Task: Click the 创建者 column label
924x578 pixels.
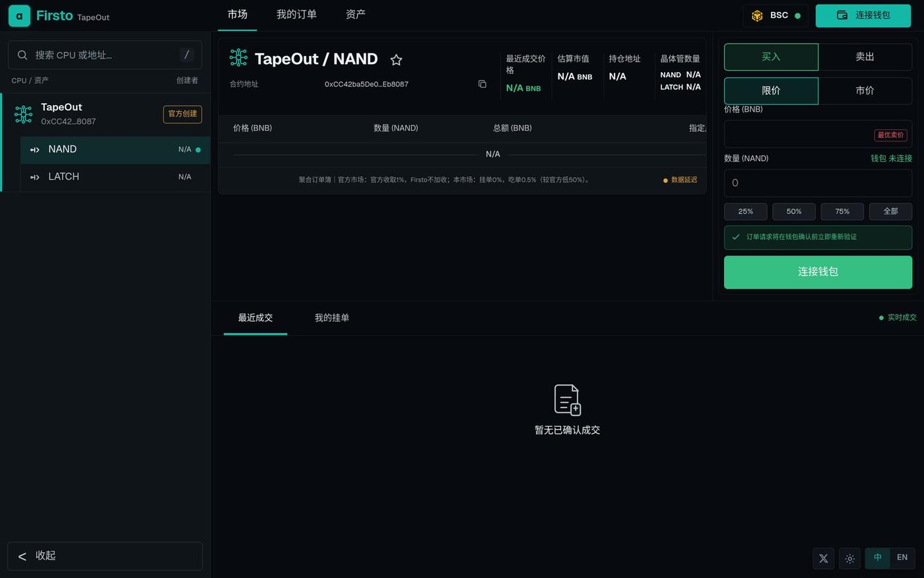Action: coord(187,81)
